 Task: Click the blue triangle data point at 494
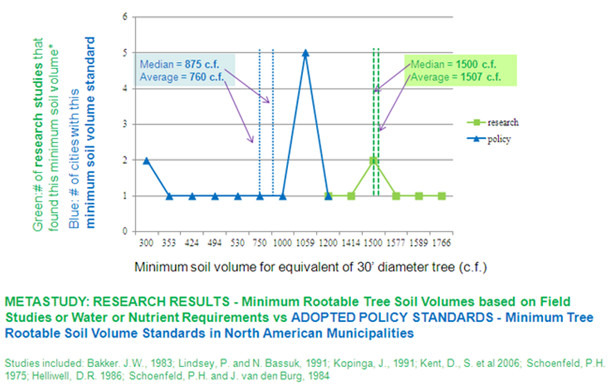point(215,196)
